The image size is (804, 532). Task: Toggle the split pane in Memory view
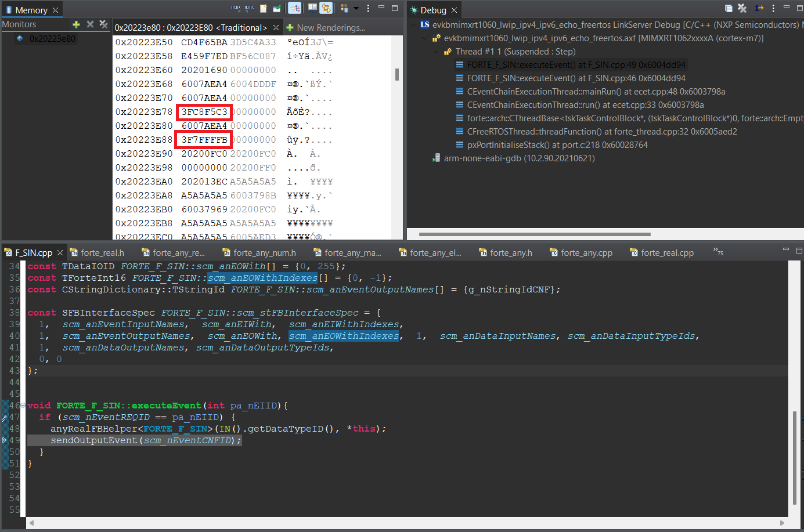click(312, 8)
